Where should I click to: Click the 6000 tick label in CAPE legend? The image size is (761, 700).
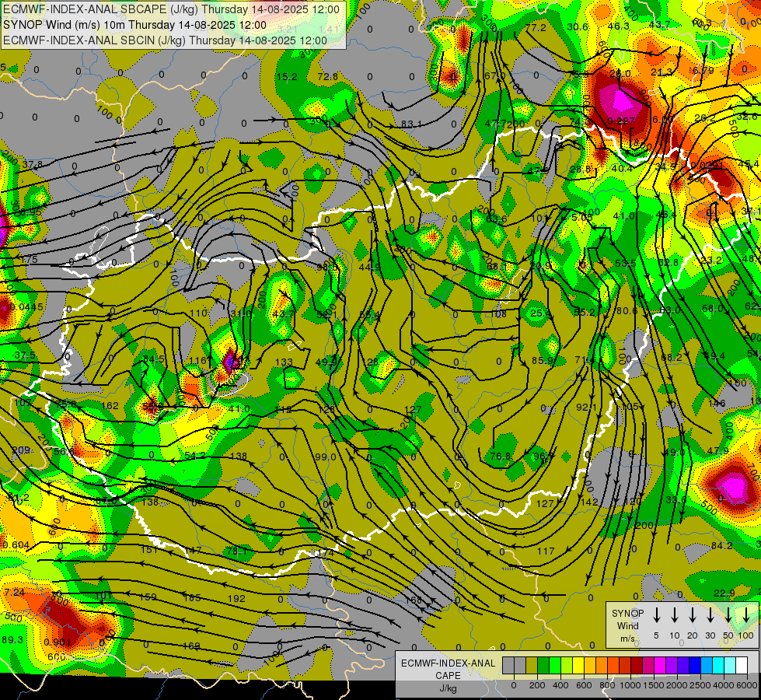[747, 685]
